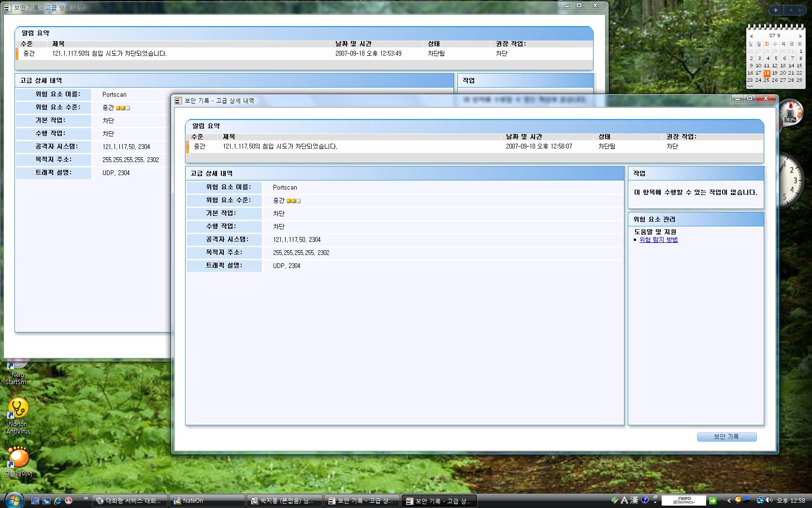Open the Nero StartSmart desktop shortcut
Image resolution: width=812 pixels, height=508 pixels.
point(18,373)
